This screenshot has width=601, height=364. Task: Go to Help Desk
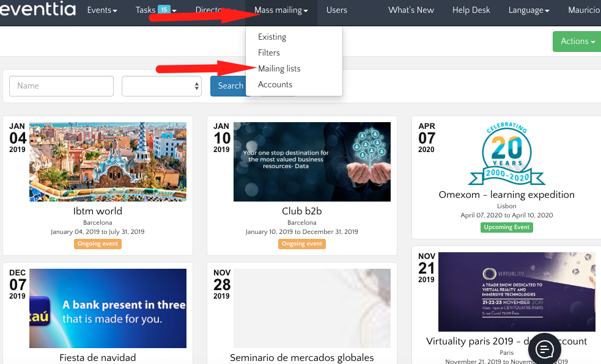click(469, 10)
